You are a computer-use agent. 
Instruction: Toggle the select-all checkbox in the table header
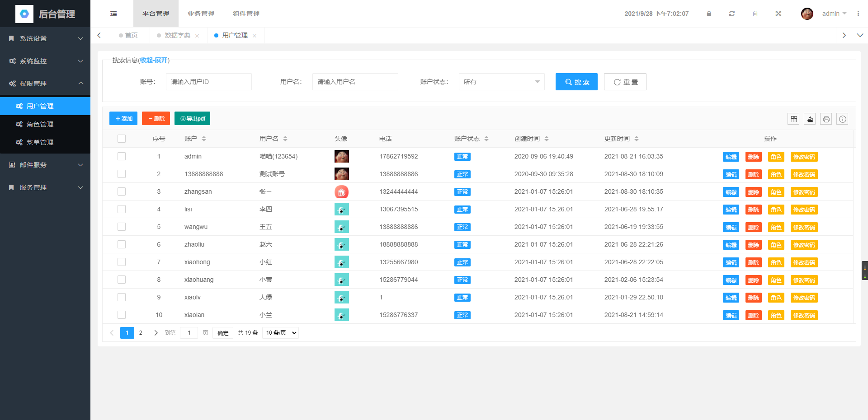[122, 139]
